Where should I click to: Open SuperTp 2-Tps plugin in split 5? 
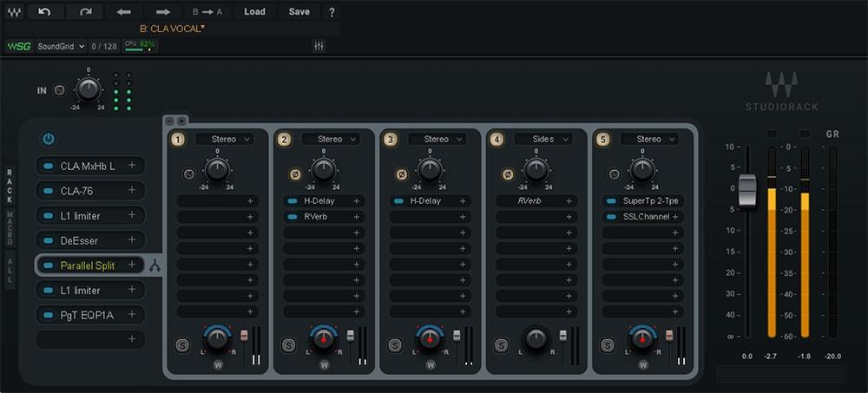pos(650,201)
